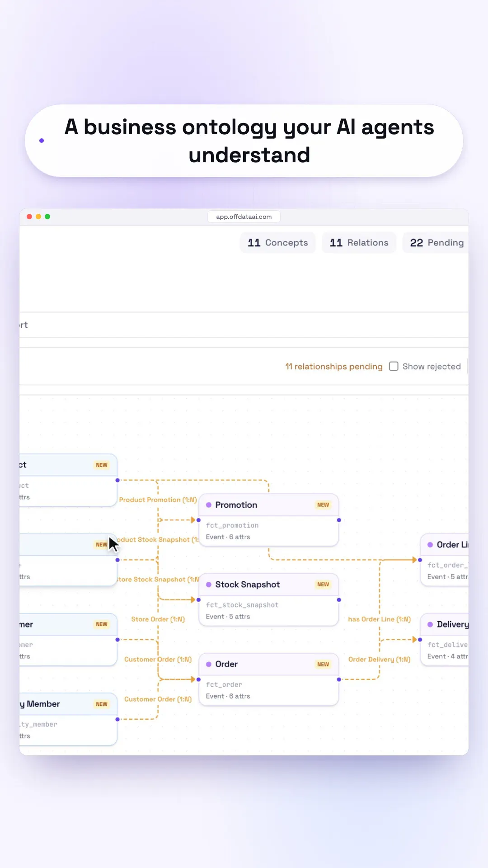Click the app.offdataai.com address bar
The width and height of the screenshot is (488, 868).
pyautogui.click(x=244, y=217)
